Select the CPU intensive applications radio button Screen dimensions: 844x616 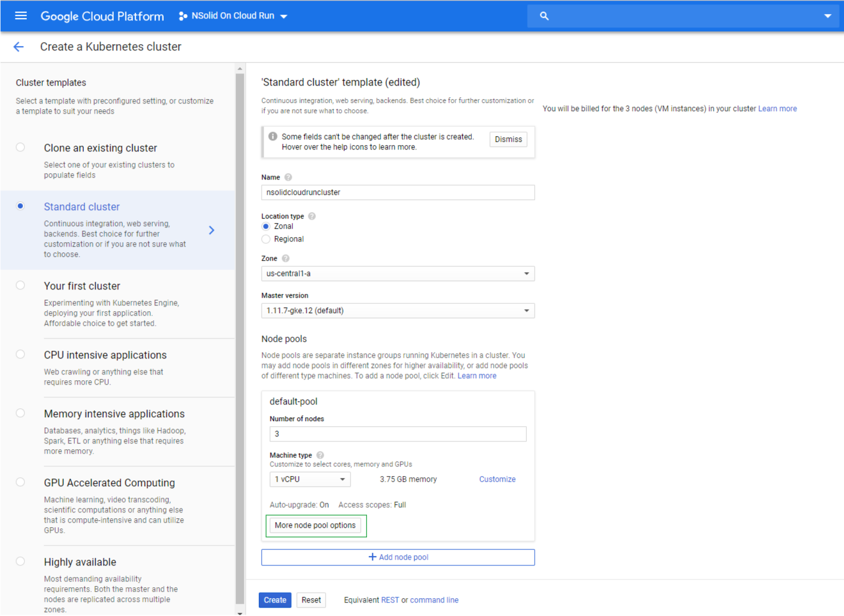pyautogui.click(x=20, y=354)
